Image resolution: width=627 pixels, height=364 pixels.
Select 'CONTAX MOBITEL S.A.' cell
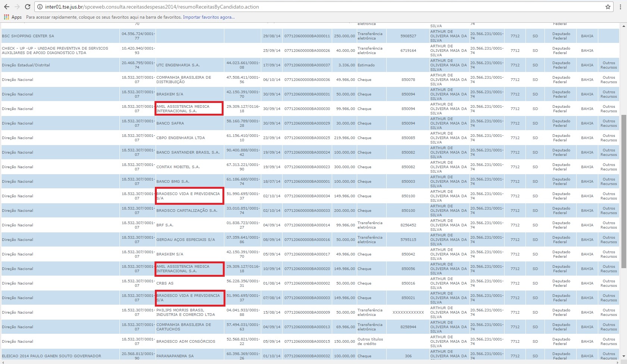coord(190,167)
